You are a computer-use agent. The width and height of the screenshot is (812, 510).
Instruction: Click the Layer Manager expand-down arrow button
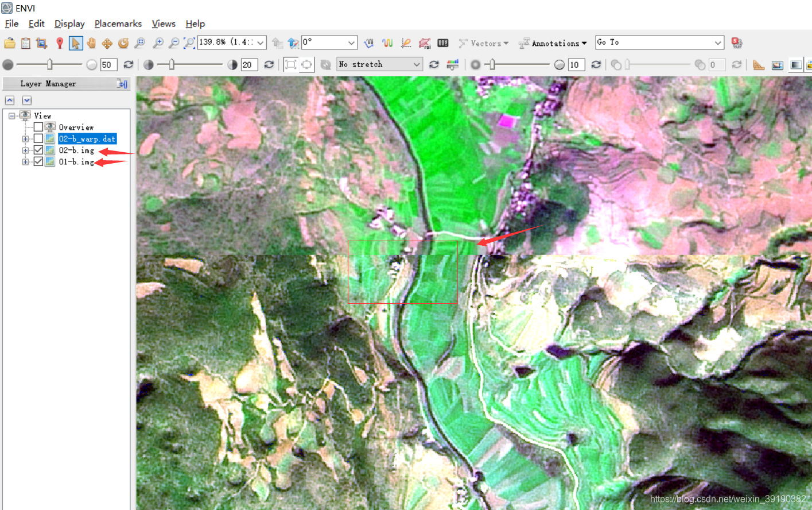point(26,100)
